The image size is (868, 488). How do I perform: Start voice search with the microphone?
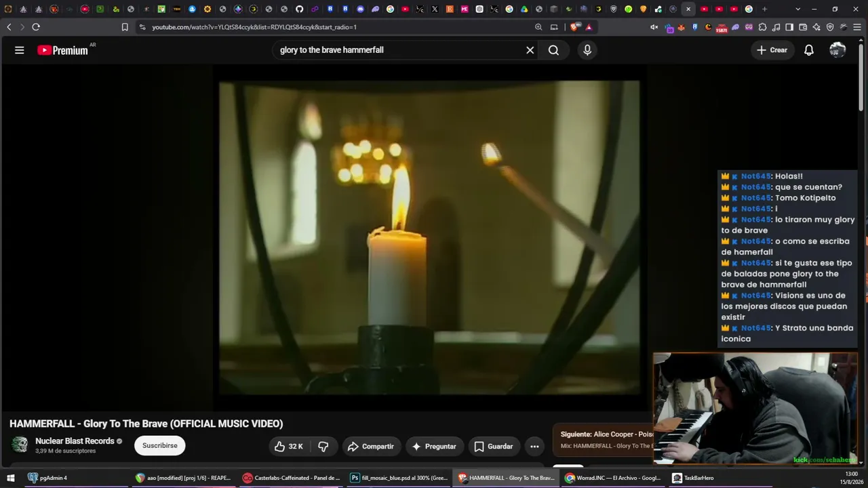click(x=587, y=50)
